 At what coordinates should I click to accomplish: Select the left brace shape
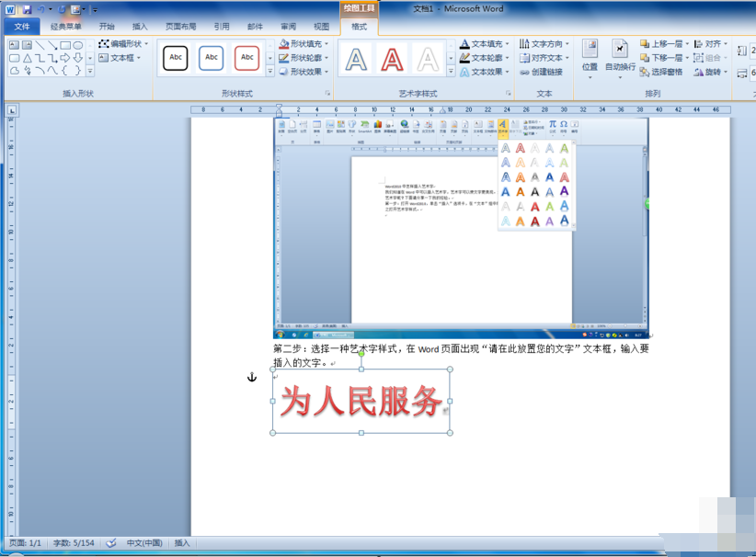(64, 71)
